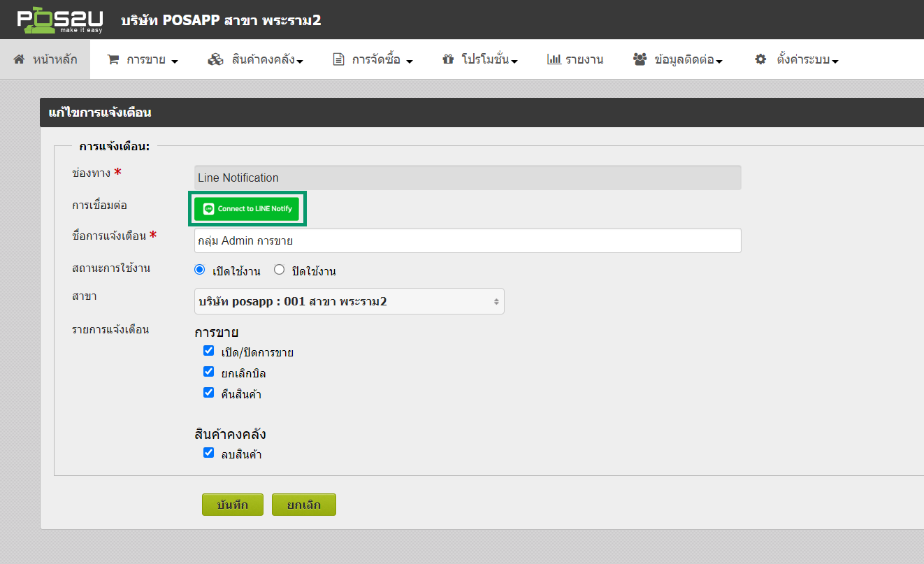The width and height of the screenshot is (924, 564).
Task: Click the รายการแจ้งเตือน field label
Action: (x=110, y=328)
